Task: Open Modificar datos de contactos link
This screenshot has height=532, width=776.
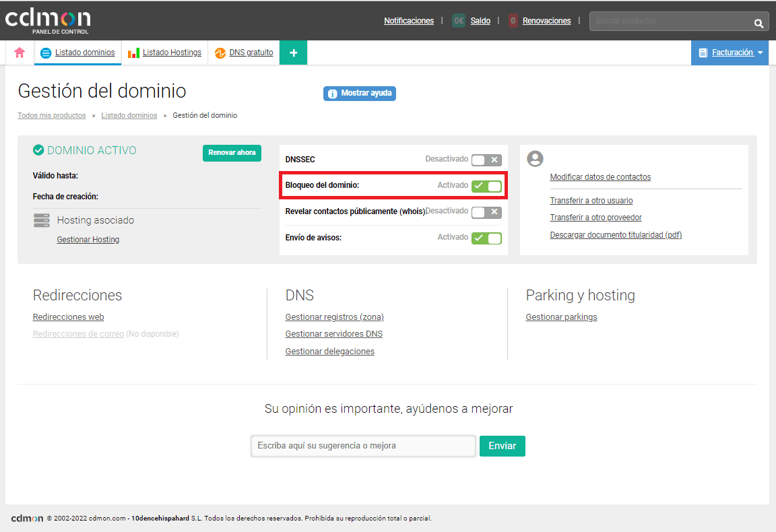Action: coord(600,177)
